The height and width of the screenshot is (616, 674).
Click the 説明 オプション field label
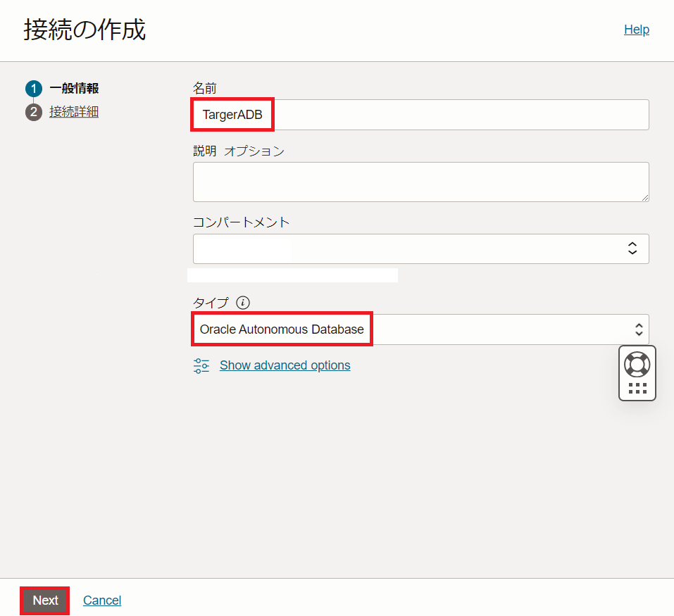coord(238,151)
